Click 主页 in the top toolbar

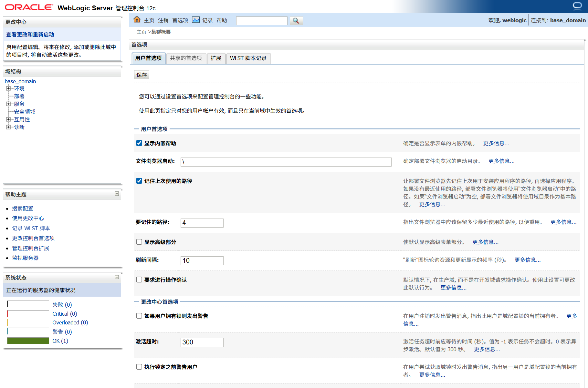(149, 20)
